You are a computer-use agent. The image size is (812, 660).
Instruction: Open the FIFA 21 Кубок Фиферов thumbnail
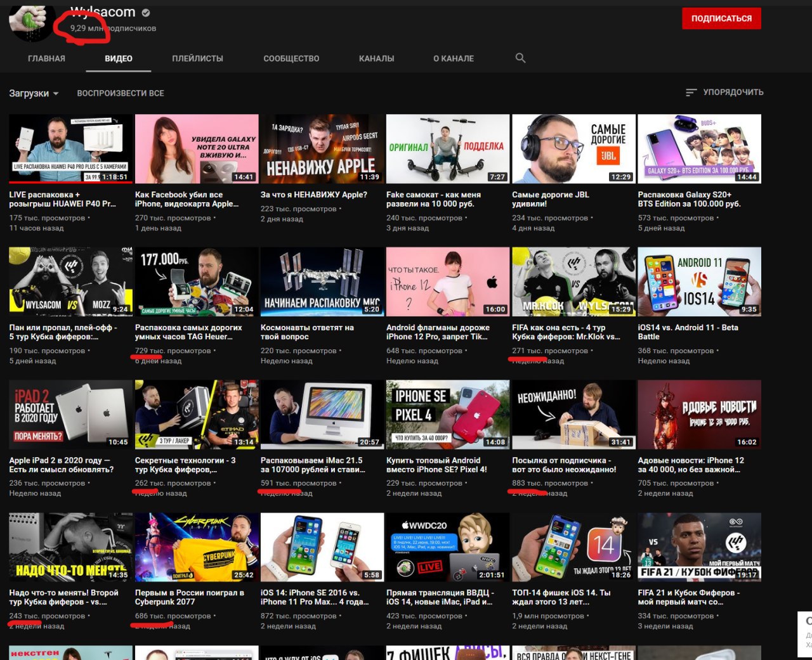[x=699, y=547]
